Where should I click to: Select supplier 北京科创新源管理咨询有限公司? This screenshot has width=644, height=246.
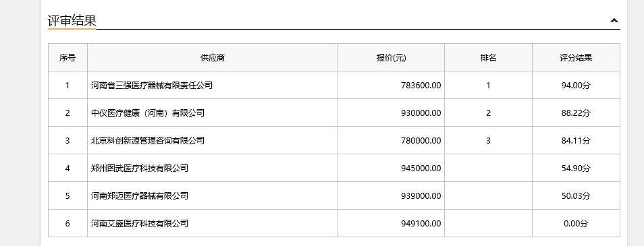tap(147, 141)
